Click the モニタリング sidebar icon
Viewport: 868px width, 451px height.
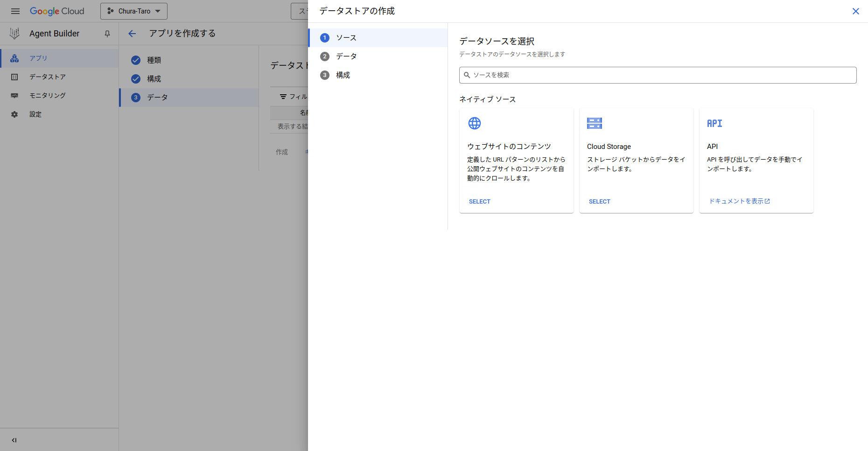14,96
